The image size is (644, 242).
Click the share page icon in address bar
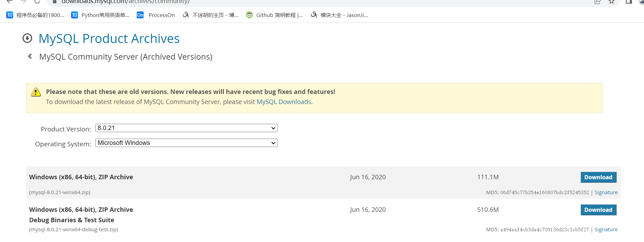coord(598,2)
